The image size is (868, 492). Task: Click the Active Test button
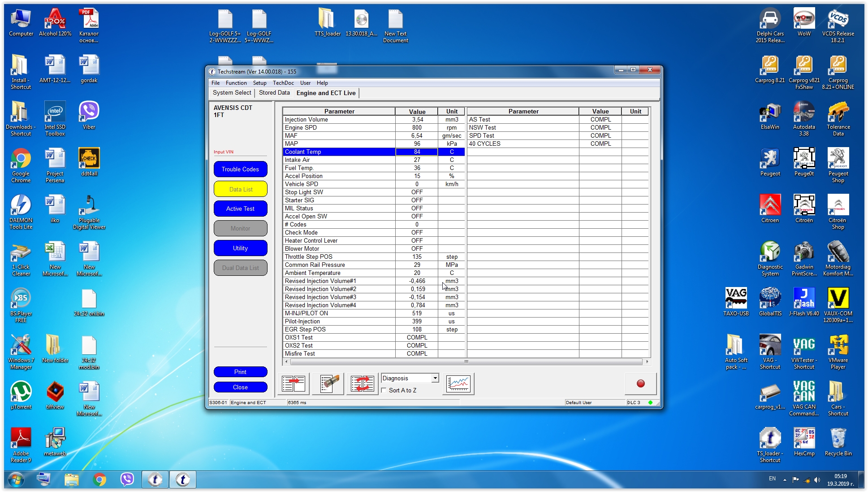pos(240,209)
